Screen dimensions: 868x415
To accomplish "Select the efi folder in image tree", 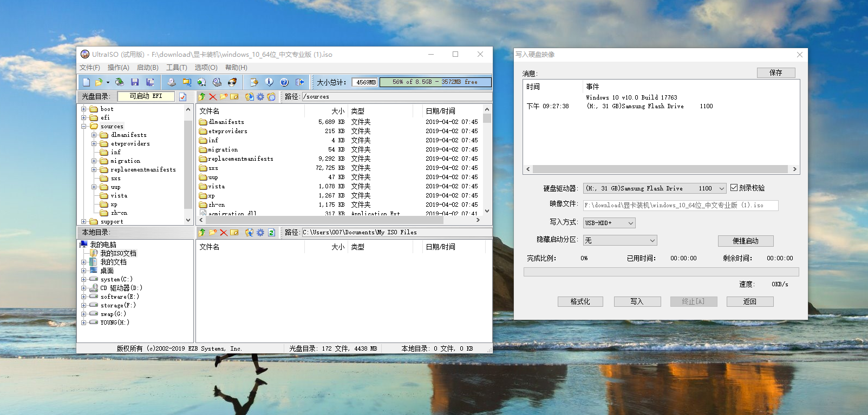I will point(105,117).
